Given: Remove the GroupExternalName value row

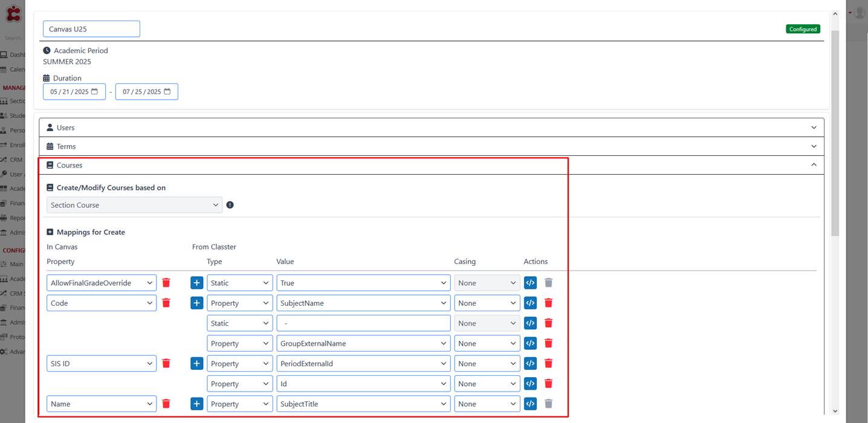Looking at the screenshot, I should tap(549, 343).
